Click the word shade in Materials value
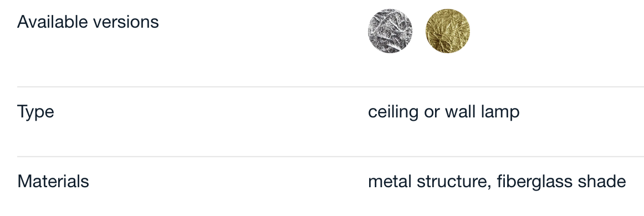Image resolution: width=644 pixels, height=216 pixels. [609, 181]
